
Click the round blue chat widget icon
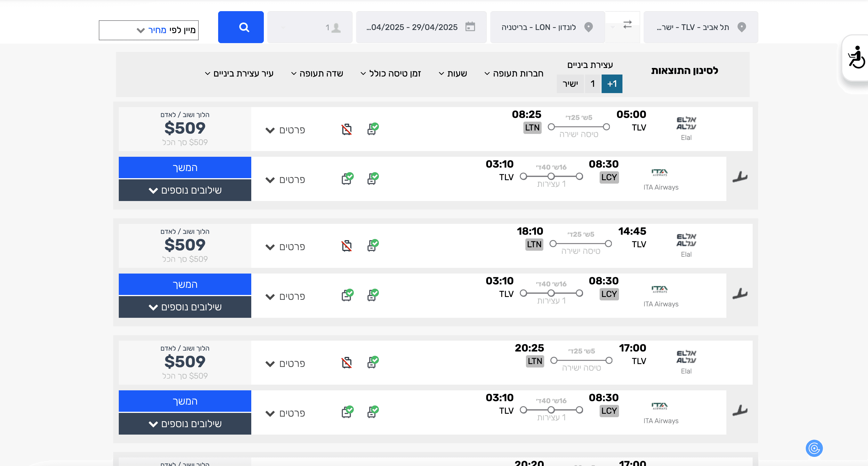click(814, 448)
